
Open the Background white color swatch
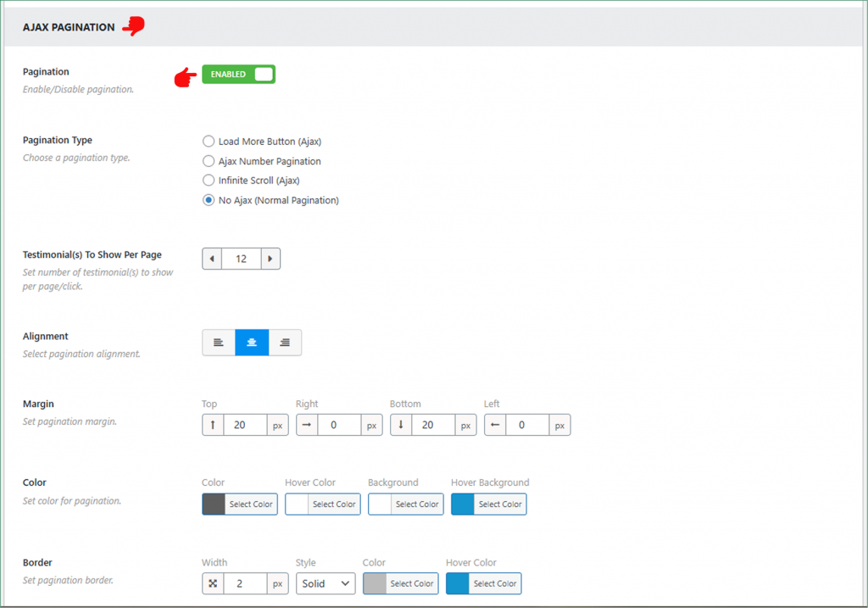point(380,504)
